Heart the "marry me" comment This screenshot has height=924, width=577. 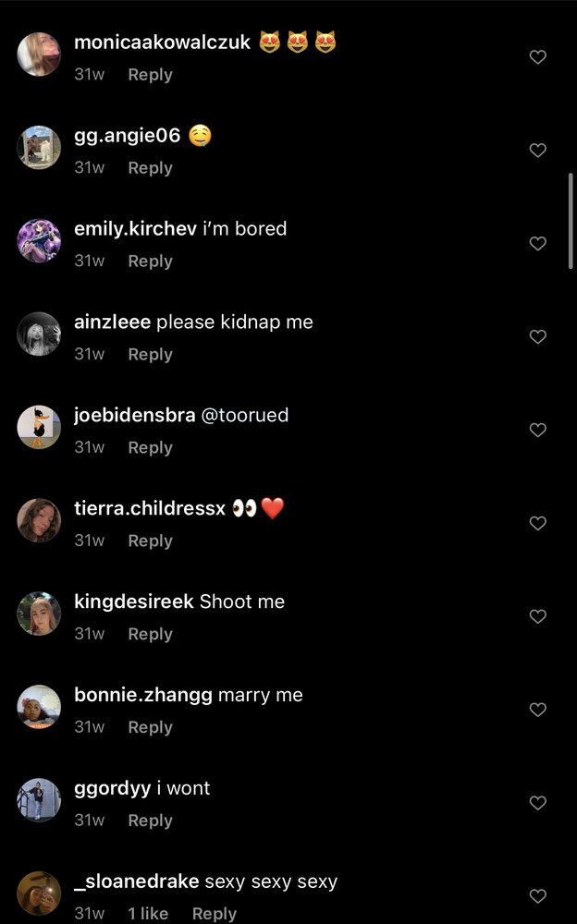537,710
